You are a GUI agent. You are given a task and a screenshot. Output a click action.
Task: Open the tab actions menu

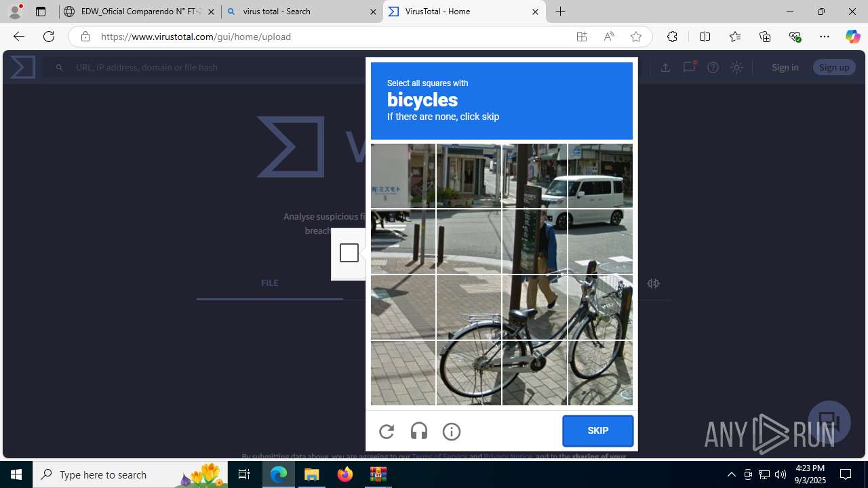41,12
